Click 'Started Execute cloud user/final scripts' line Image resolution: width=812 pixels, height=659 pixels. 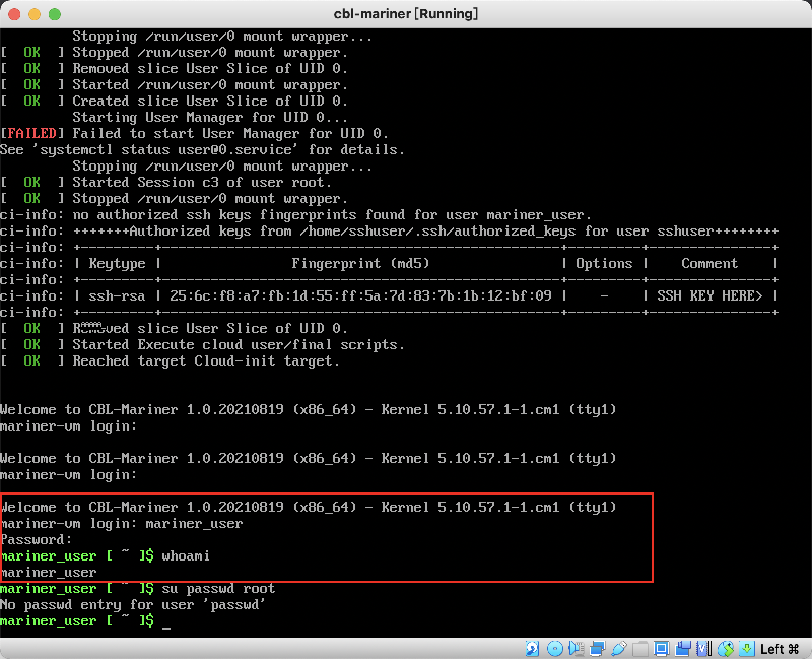[x=239, y=345]
